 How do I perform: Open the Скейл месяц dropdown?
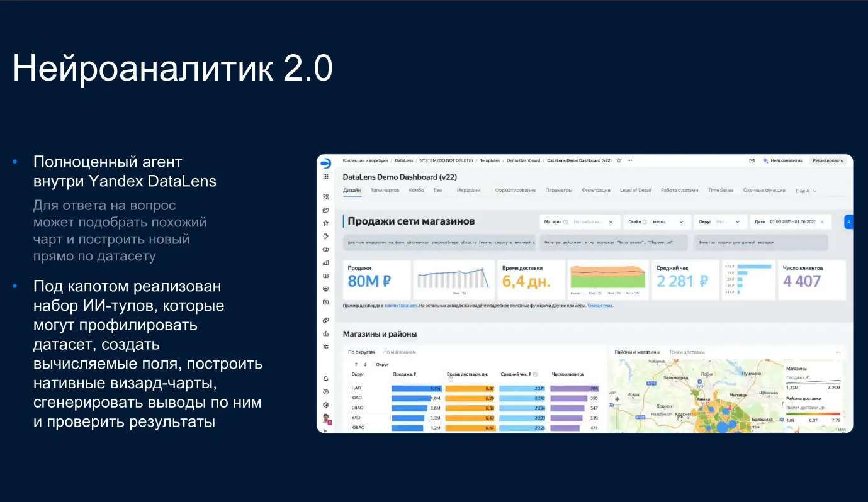coord(657,221)
